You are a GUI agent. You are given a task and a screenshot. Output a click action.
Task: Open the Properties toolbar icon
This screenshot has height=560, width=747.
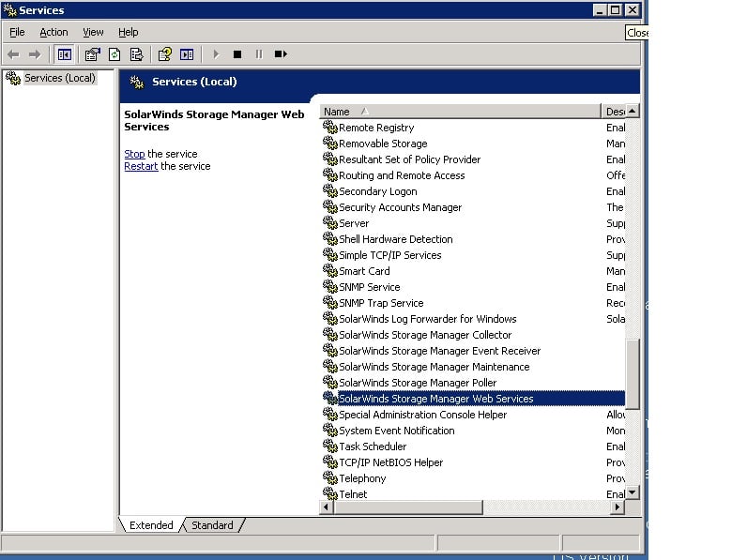pos(92,54)
